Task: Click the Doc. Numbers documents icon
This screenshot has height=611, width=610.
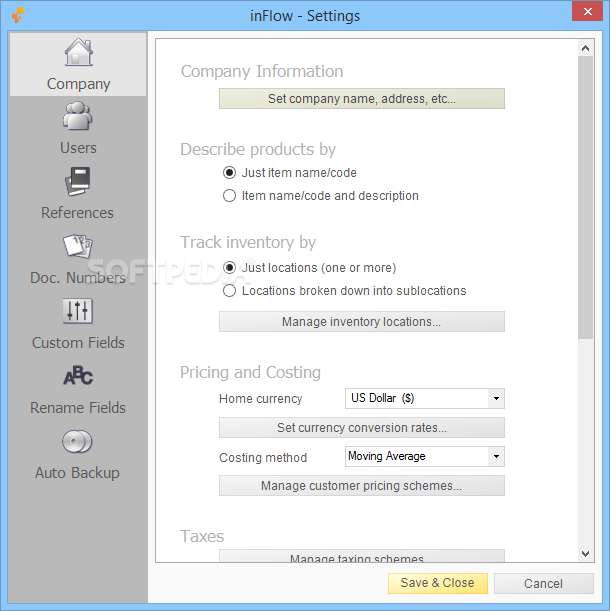Action: point(77,247)
